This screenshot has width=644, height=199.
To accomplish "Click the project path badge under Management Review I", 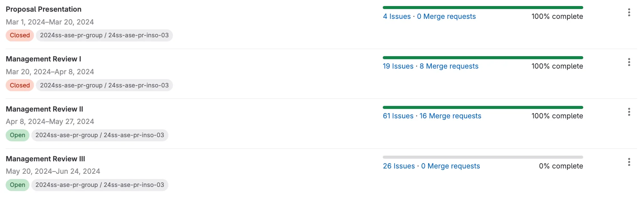I will click(x=104, y=86).
